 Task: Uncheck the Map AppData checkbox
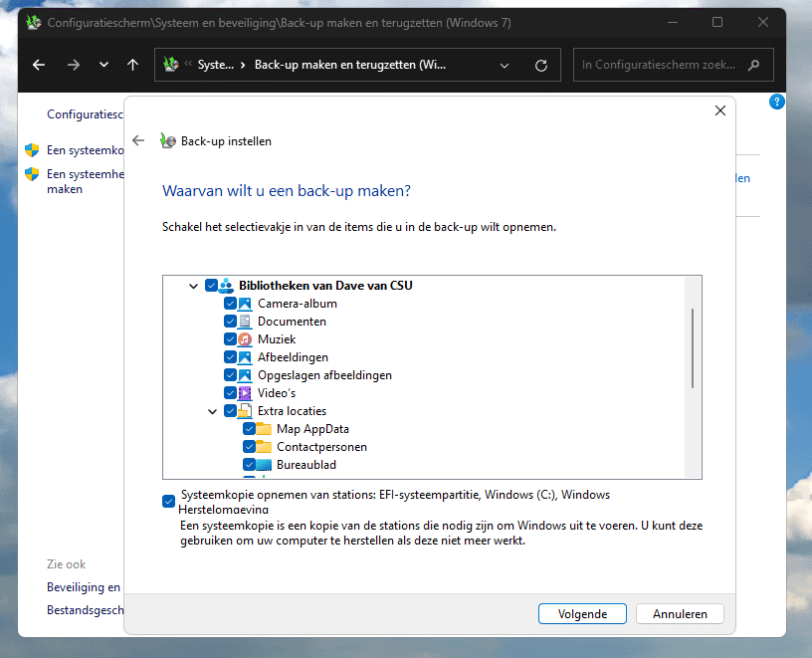249,429
